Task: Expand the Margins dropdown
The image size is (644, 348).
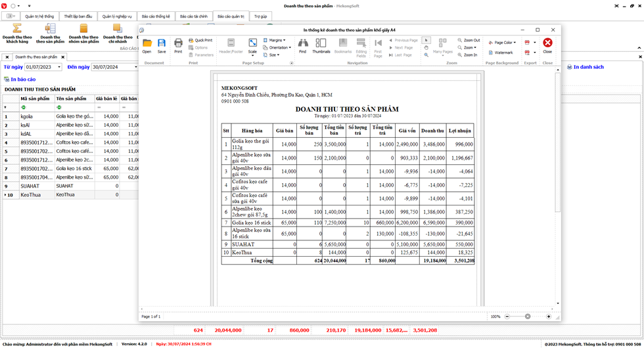Action: pyautogui.click(x=275, y=40)
